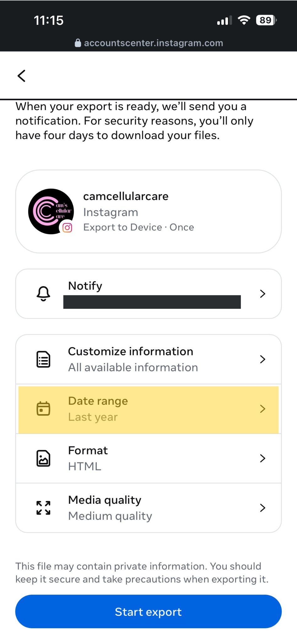Tap the back arrow icon

click(x=21, y=76)
